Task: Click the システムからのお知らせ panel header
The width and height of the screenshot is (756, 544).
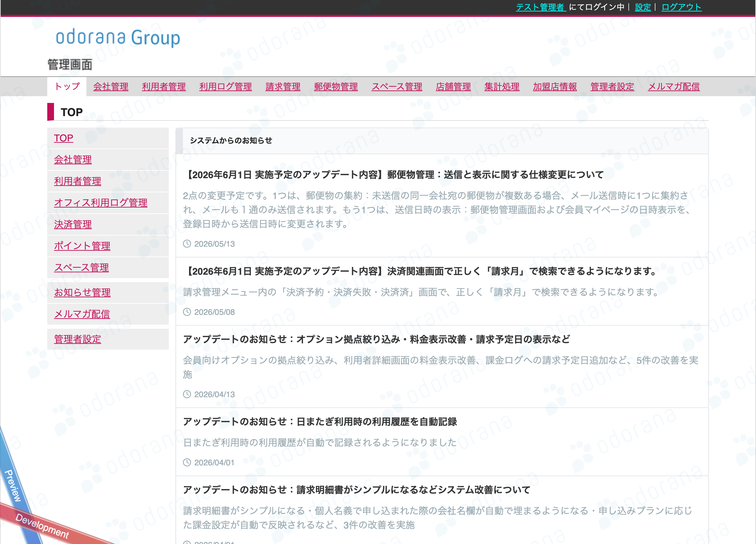Action: pyautogui.click(x=442, y=141)
